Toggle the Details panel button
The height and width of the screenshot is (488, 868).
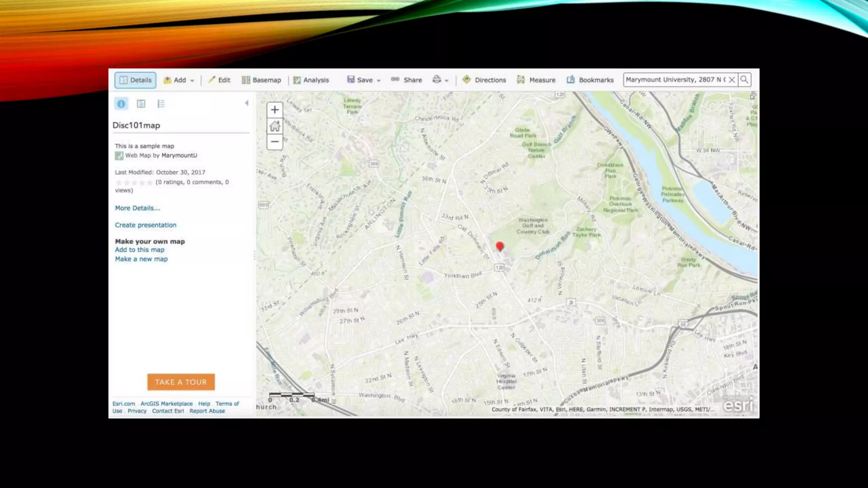(x=135, y=80)
